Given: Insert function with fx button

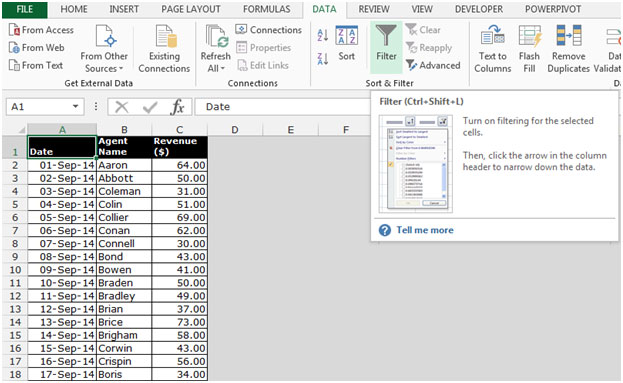Looking at the screenshot, I should pyautogui.click(x=177, y=107).
